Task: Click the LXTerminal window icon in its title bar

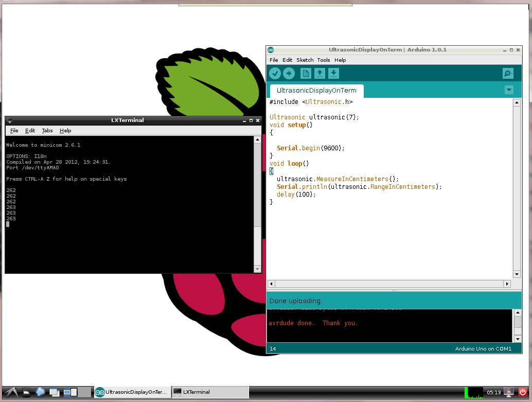Action: [x=9, y=120]
